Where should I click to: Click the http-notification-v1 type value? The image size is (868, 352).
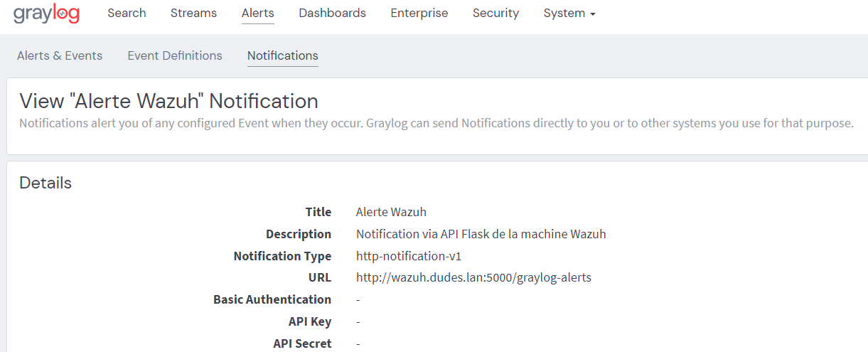tap(409, 256)
